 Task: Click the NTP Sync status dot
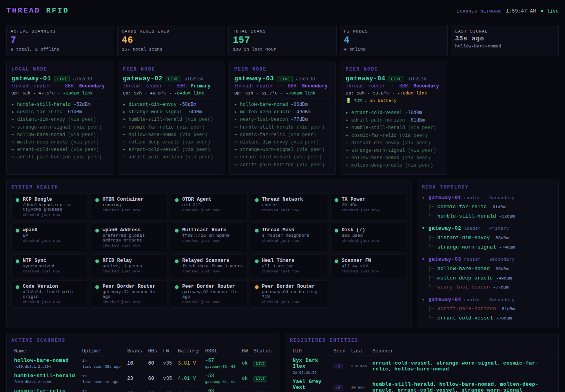(17, 261)
